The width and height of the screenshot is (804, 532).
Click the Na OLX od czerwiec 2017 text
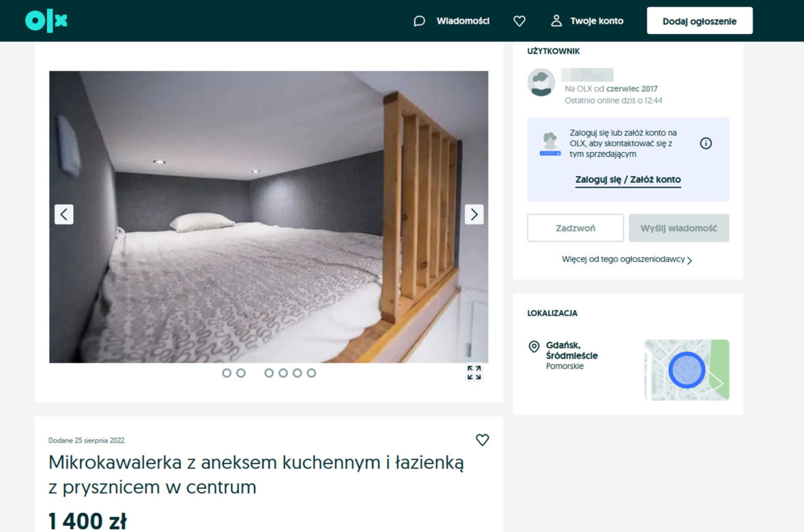[x=611, y=89]
